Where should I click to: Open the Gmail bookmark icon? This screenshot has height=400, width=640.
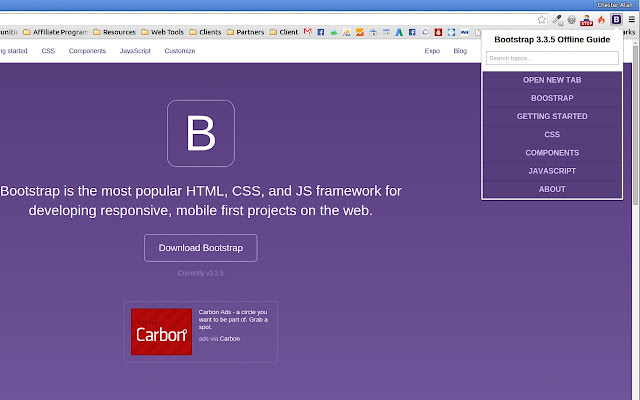tap(308, 32)
